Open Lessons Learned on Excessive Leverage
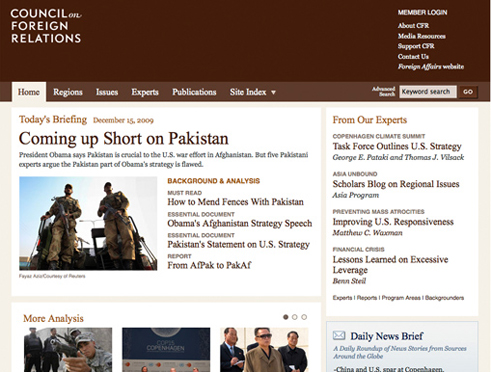 390,265
